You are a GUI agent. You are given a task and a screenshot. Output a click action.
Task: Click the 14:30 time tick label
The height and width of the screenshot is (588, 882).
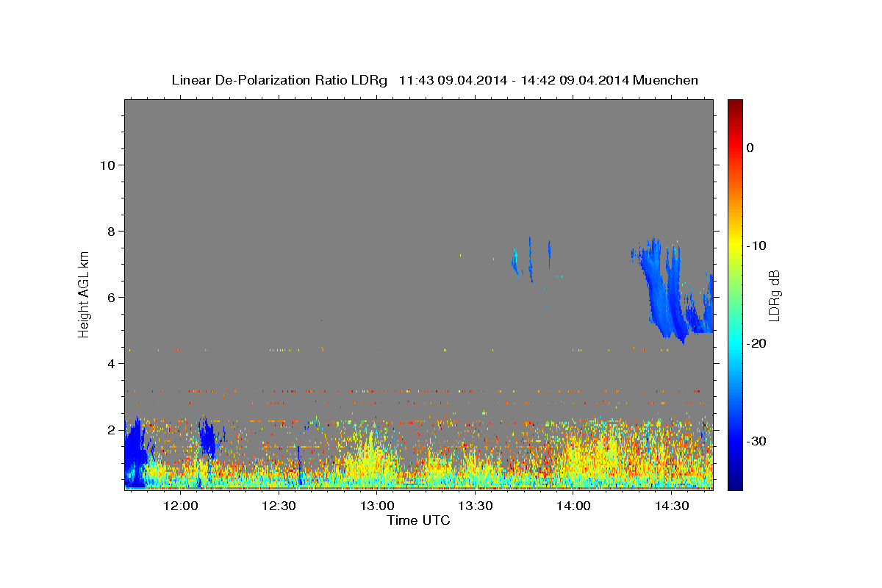tap(672, 506)
